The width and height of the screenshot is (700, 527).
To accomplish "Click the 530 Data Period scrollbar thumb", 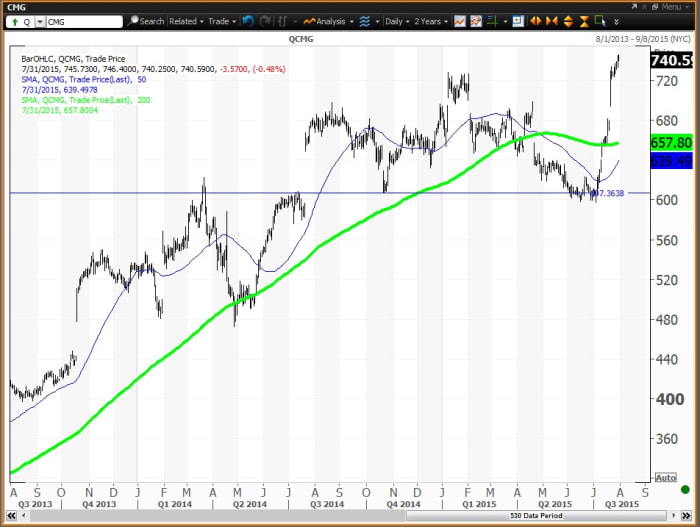I will click(x=536, y=516).
